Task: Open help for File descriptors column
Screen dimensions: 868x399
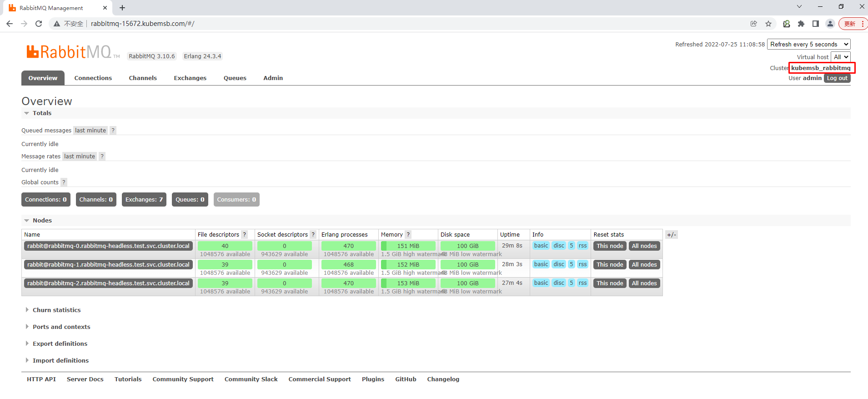Action: (245, 235)
